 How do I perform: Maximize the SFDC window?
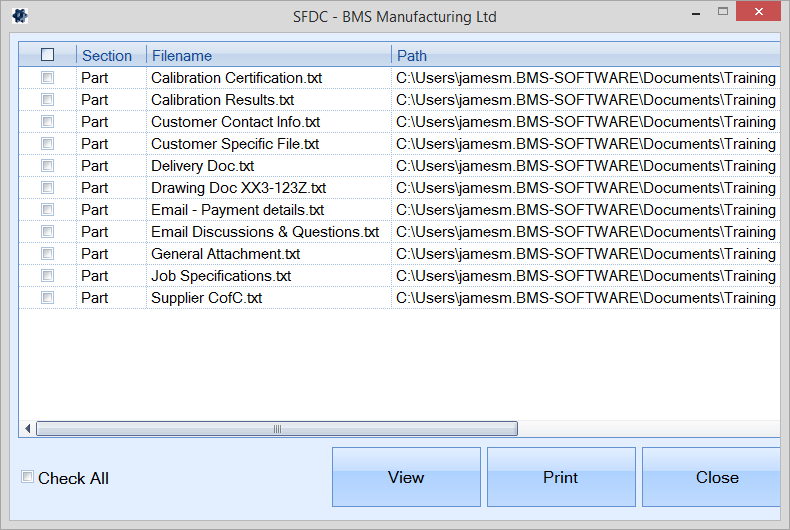pos(723,12)
